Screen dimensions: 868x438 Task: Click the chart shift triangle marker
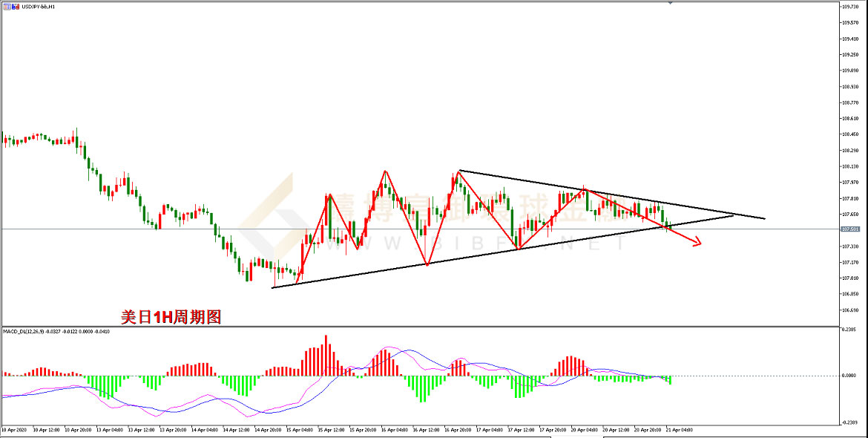tap(671, 3)
